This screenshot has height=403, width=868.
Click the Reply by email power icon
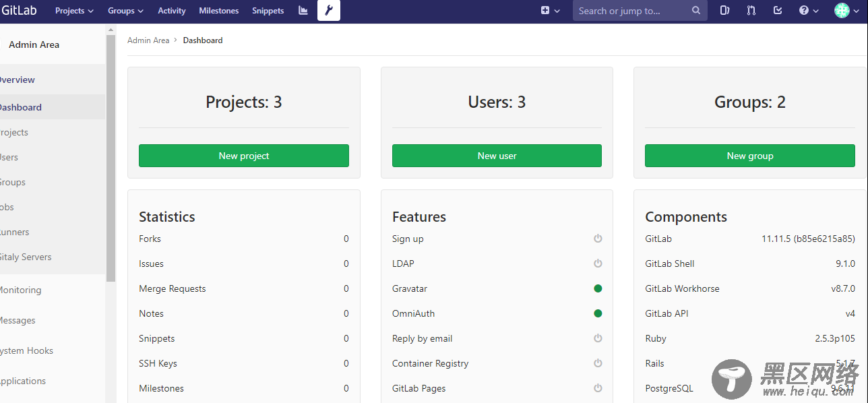[598, 338]
